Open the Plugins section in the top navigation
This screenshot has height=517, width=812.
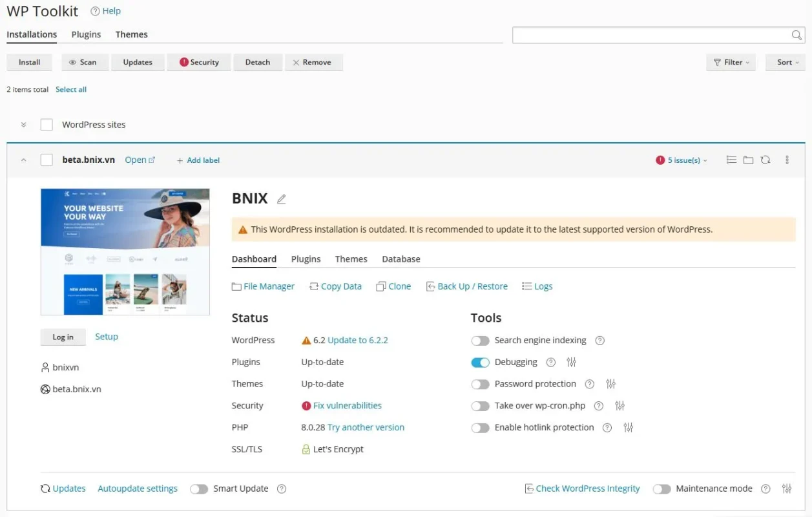[x=86, y=34]
